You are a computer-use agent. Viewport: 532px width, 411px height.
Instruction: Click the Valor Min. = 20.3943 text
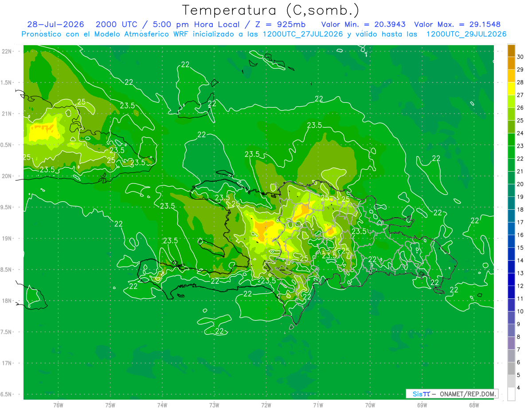pyautogui.click(x=364, y=24)
